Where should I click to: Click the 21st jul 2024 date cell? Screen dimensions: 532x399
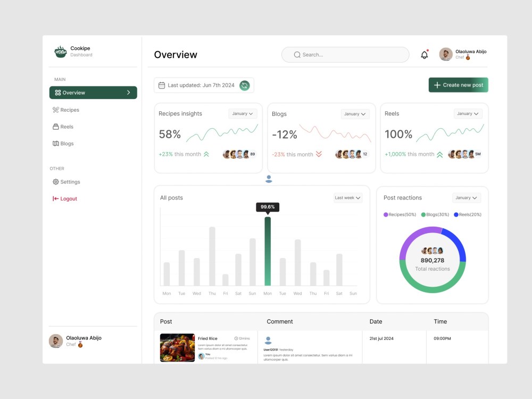[381, 338]
